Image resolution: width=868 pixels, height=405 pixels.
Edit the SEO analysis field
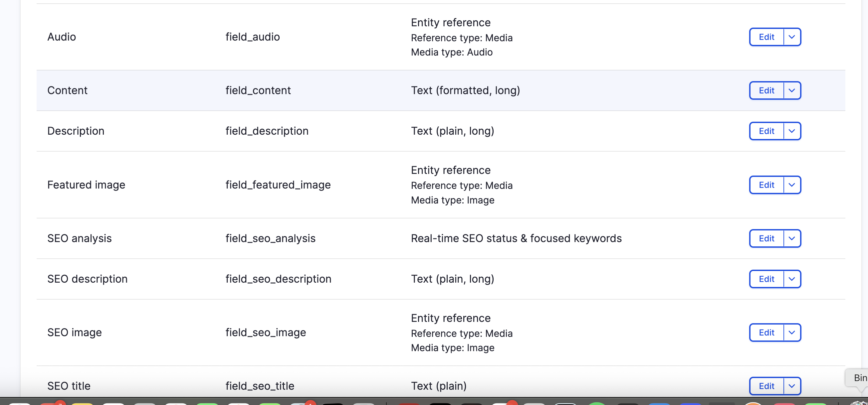pos(766,238)
